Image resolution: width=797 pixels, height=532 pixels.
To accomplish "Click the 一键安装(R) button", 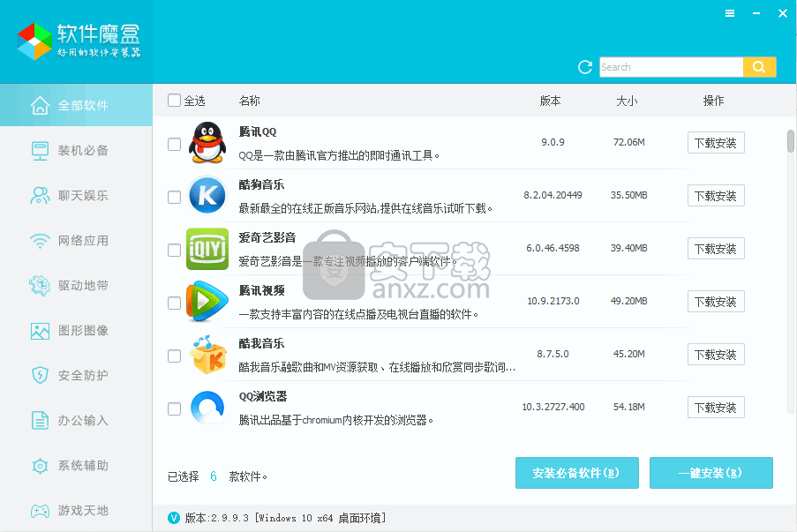I will [x=711, y=473].
